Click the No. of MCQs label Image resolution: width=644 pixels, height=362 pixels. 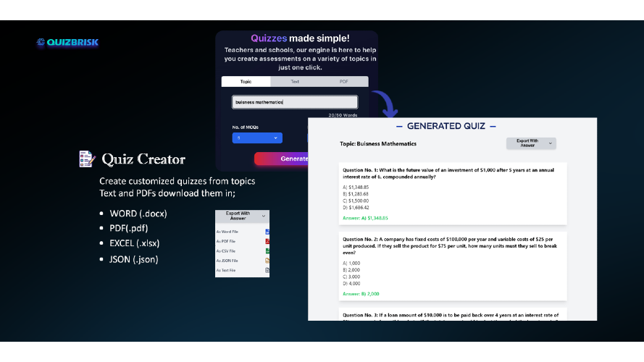pos(245,127)
